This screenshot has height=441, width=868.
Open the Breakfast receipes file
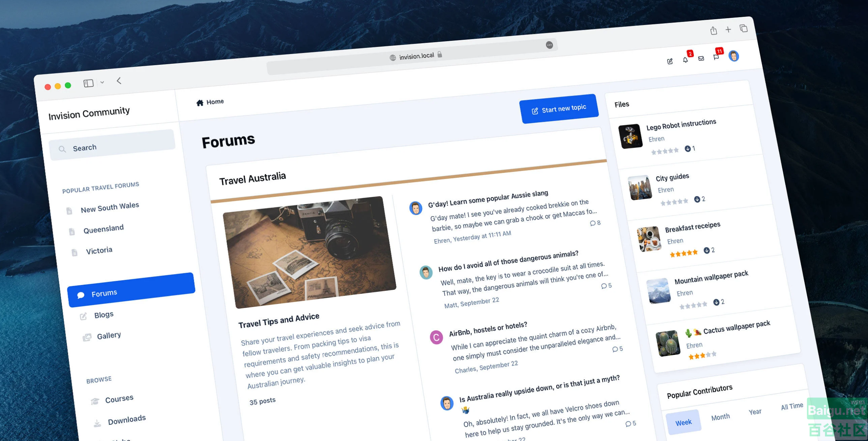tap(692, 227)
